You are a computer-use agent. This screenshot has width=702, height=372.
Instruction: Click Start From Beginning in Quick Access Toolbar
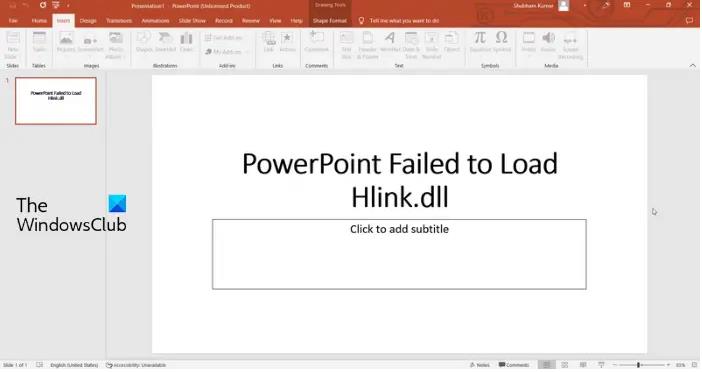56,5
